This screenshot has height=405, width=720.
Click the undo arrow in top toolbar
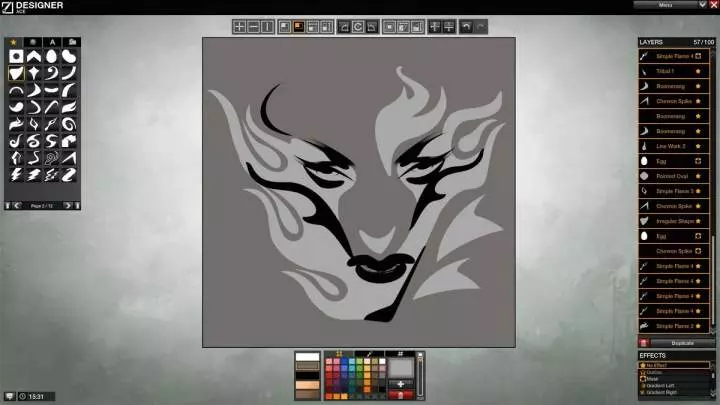[466, 27]
